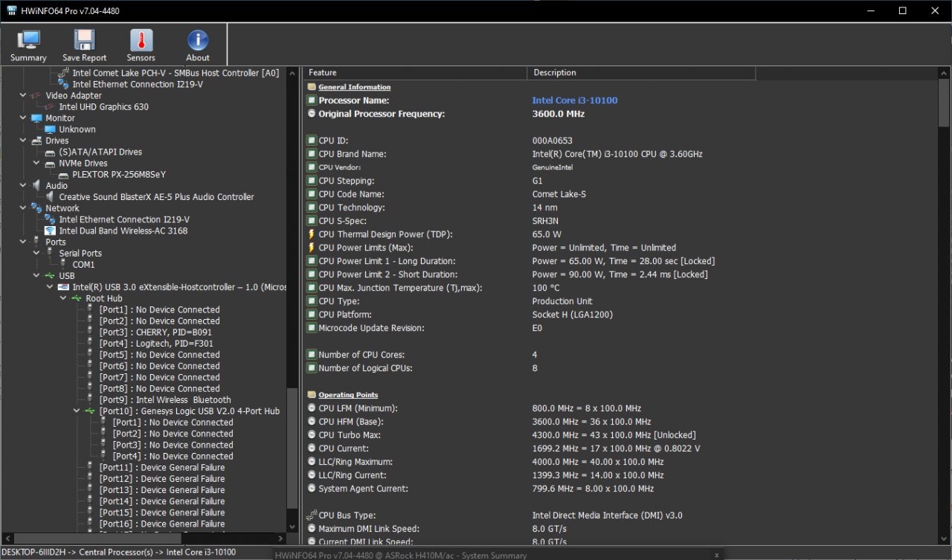Open the About info icon
The height and width of the screenshot is (560, 952).
(x=198, y=40)
